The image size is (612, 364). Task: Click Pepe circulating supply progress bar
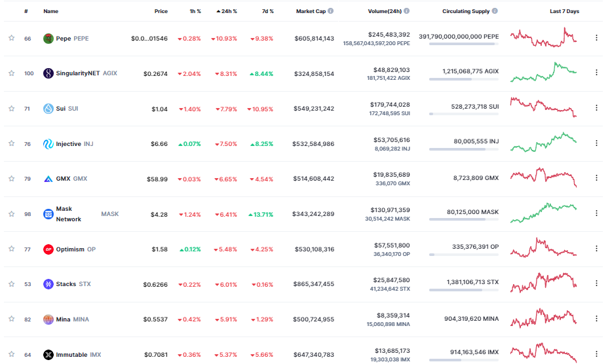click(x=464, y=44)
